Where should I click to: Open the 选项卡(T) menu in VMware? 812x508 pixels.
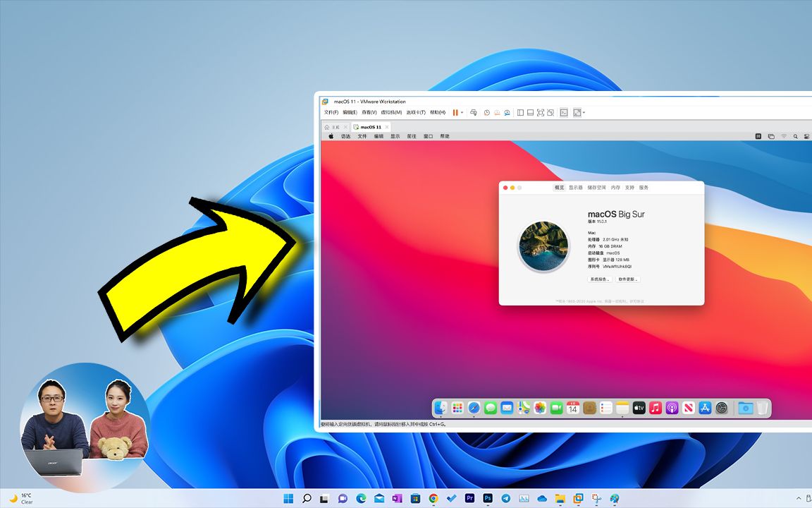(416, 112)
